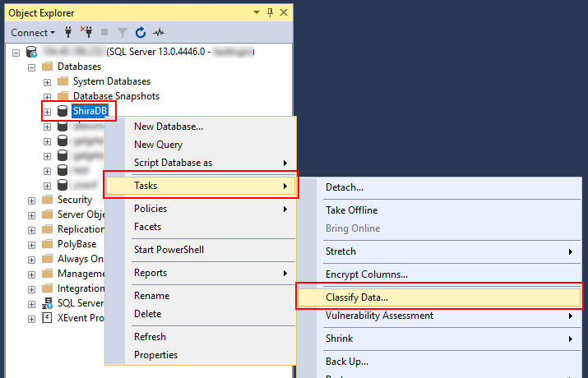The height and width of the screenshot is (378, 588).
Task: Expand the System Databases folder node
Action: point(47,81)
